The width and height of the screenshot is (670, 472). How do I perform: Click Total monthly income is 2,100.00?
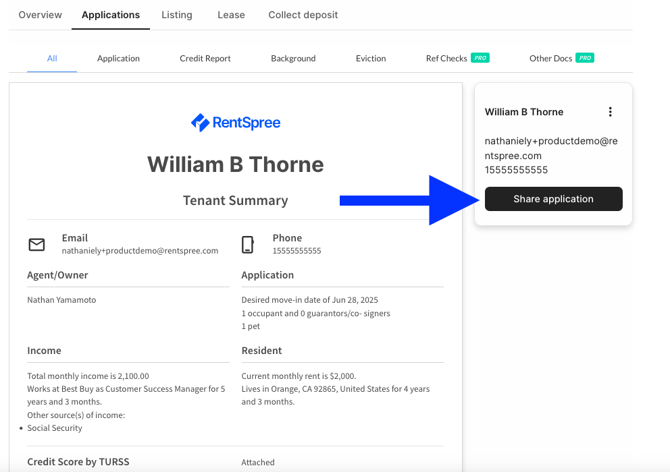(88, 376)
